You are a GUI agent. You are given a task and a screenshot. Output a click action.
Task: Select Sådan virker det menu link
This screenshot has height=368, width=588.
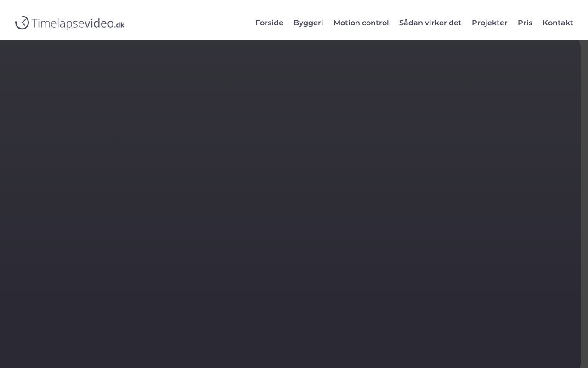click(x=430, y=23)
